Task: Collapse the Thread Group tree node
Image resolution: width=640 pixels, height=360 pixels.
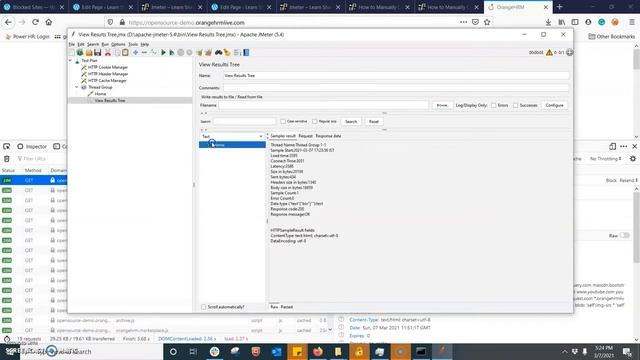Action: pos(77,87)
